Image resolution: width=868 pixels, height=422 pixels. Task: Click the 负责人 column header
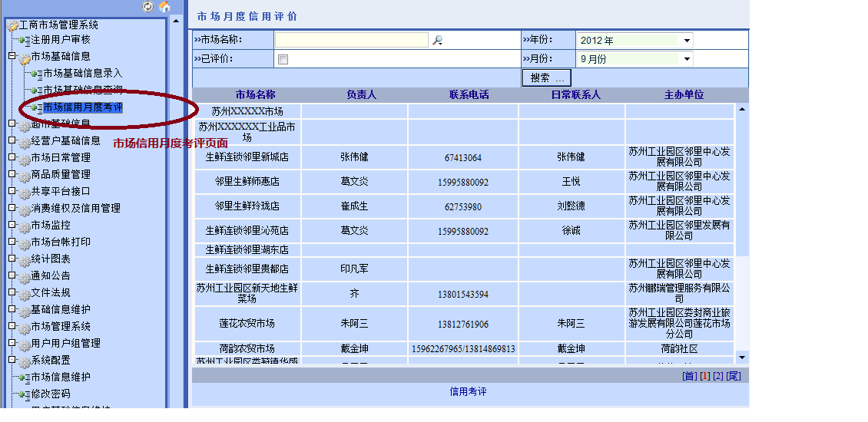click(362, 95)
